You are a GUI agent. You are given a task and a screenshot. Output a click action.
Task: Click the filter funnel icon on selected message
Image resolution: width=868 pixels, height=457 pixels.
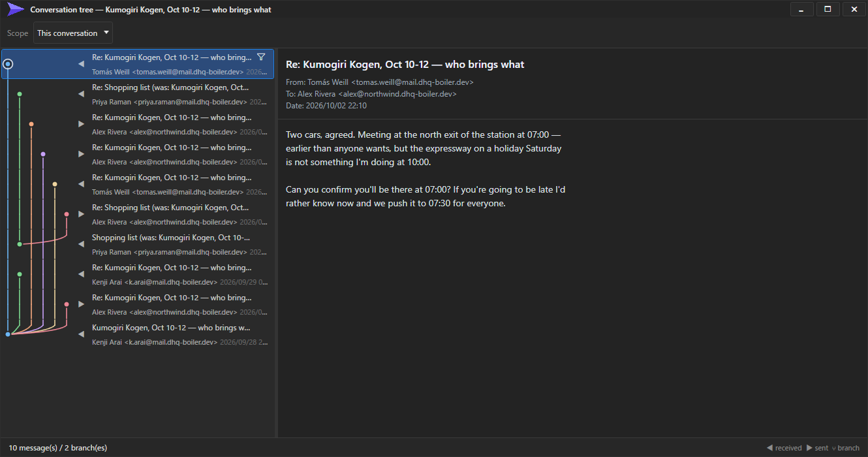[x=261, y=57]
